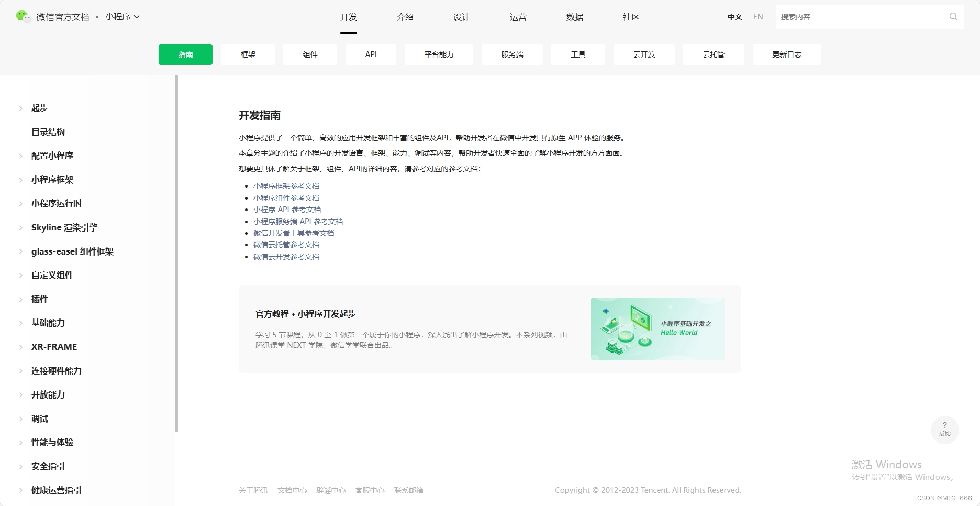Open the 客服中心 footer link
The image size is (980, 506).
370,490
